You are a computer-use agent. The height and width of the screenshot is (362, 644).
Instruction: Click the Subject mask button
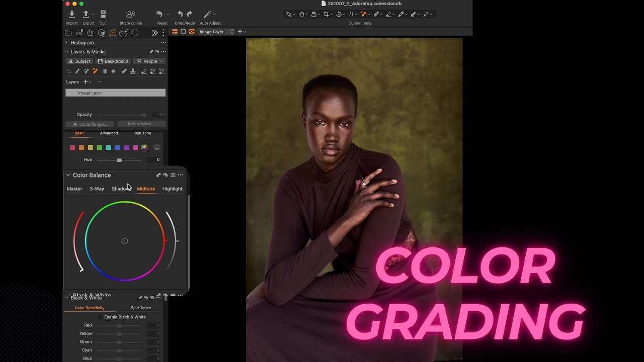(x=79, y=61)
